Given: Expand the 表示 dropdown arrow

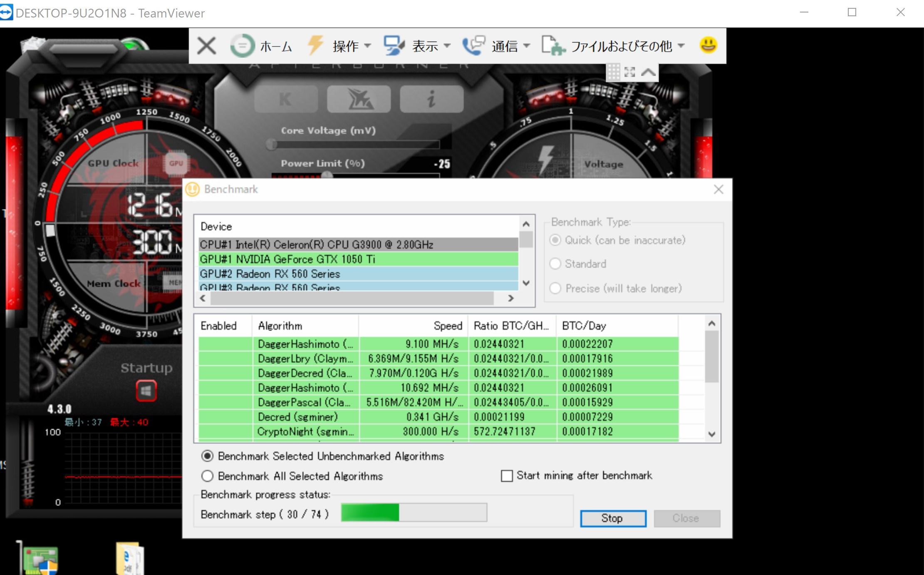Looking at the screenshot, I should click(447, 46).
